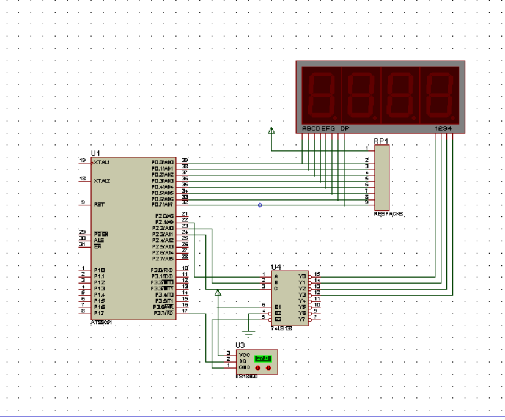Click the Y4 output on U4
The image size is (505, 420).
(x=302, y=301)
